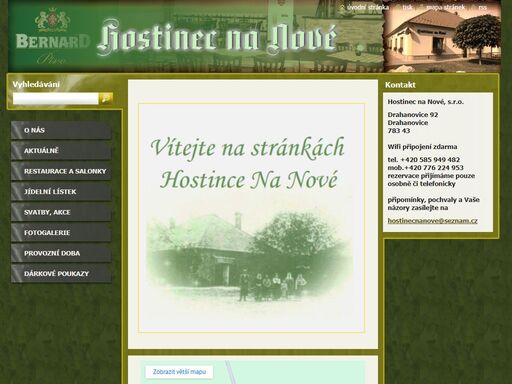Open the AKTUÁLNĚ menu item
The width and height of the screenshot is (512, 384).
61,151
